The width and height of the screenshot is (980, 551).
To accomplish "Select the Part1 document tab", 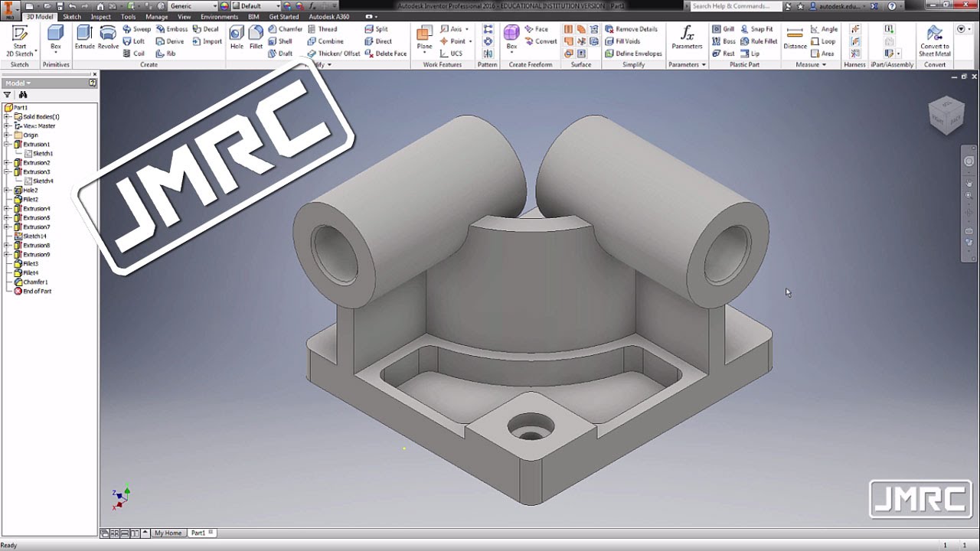I will (202, 533).
